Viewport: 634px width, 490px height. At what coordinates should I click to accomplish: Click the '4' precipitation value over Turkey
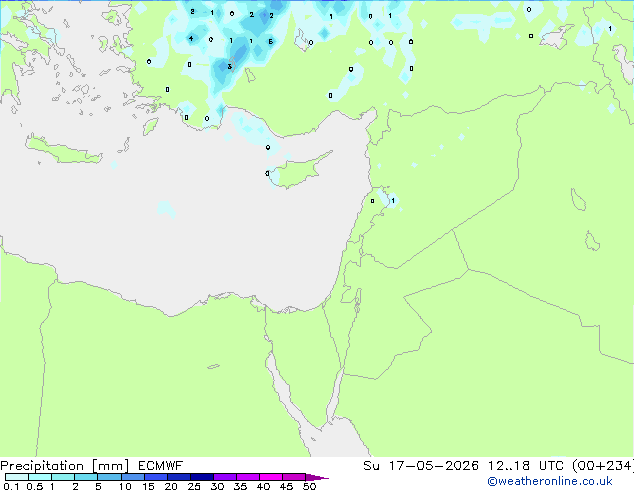[x=191, y=39]
